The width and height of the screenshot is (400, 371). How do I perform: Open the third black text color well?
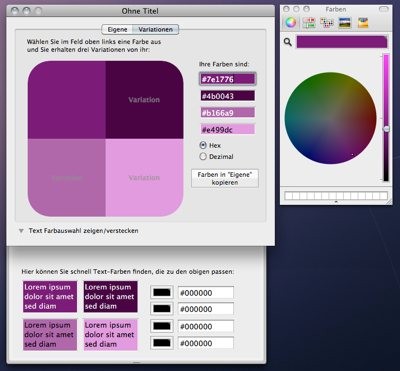162,326
